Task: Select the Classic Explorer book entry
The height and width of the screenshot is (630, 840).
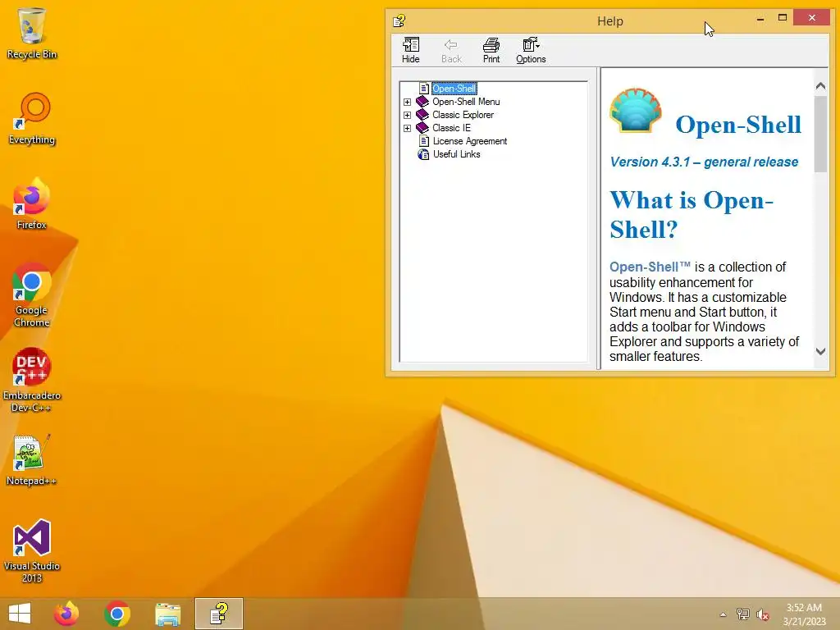Action: point(463,115)
